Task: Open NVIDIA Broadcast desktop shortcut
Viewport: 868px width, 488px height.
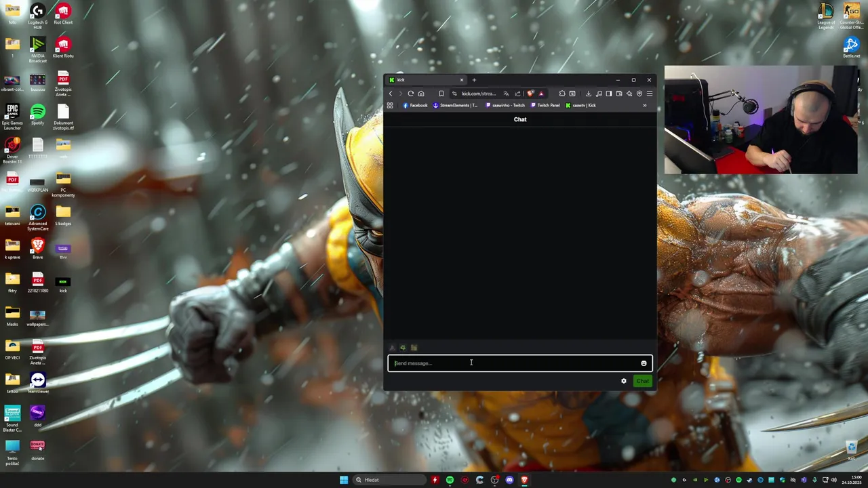Action: point(37,49)
